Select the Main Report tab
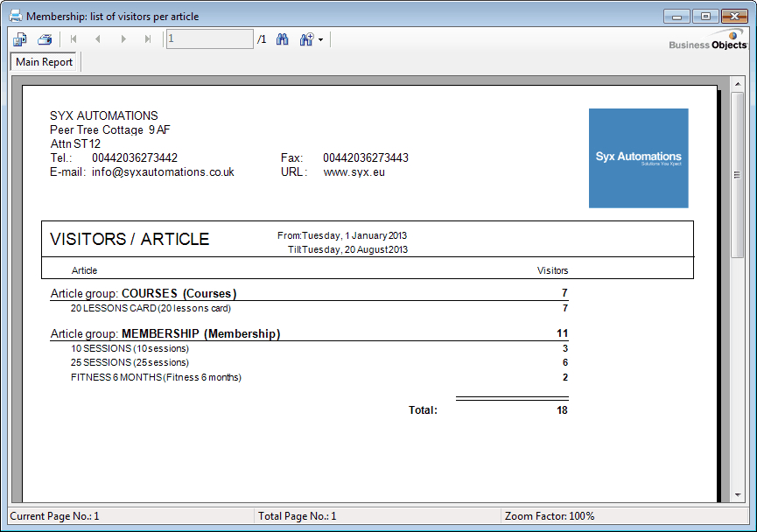 coord(45,62)
